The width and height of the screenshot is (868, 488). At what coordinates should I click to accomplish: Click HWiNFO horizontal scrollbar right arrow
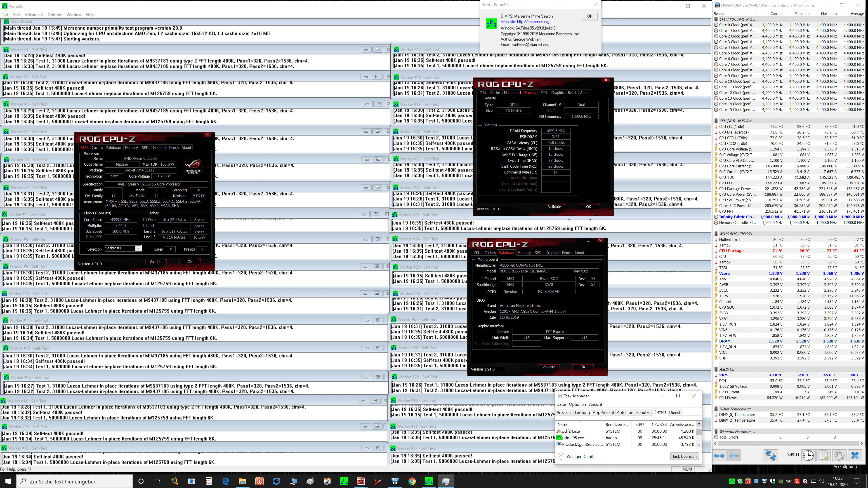(x=862, y=443)
